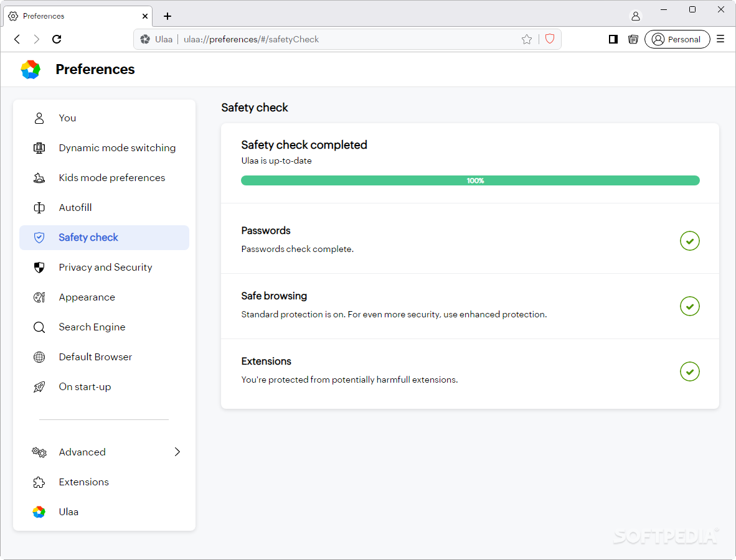Maximize the browser window

(692, 9)
